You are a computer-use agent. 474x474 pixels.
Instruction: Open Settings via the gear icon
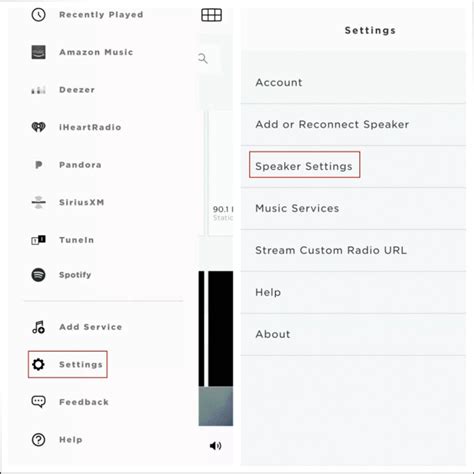pos(38,364)
